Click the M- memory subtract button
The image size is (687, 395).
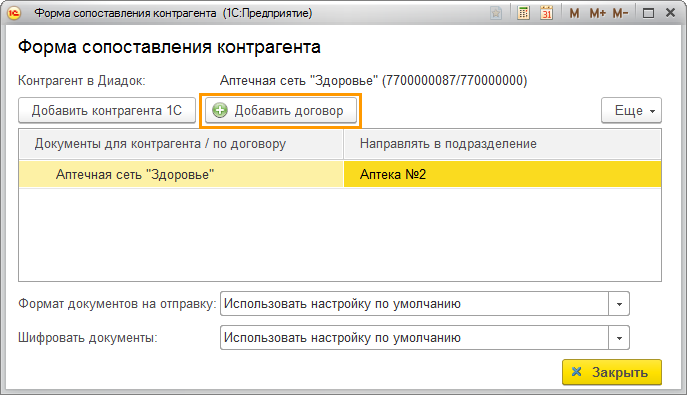[x=620, y=14]
